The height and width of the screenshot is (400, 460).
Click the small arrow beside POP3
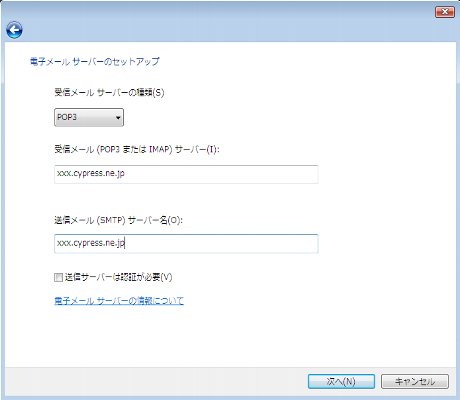click(x=118, y=118)
